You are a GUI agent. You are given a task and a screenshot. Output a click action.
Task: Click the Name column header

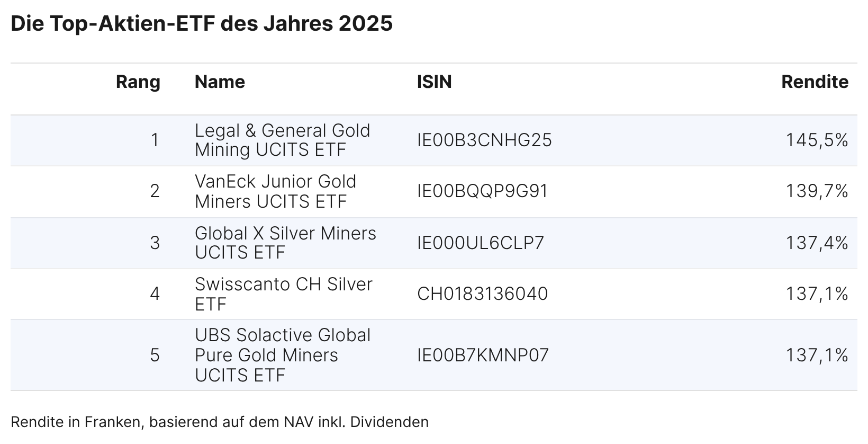tap(220, 82)
